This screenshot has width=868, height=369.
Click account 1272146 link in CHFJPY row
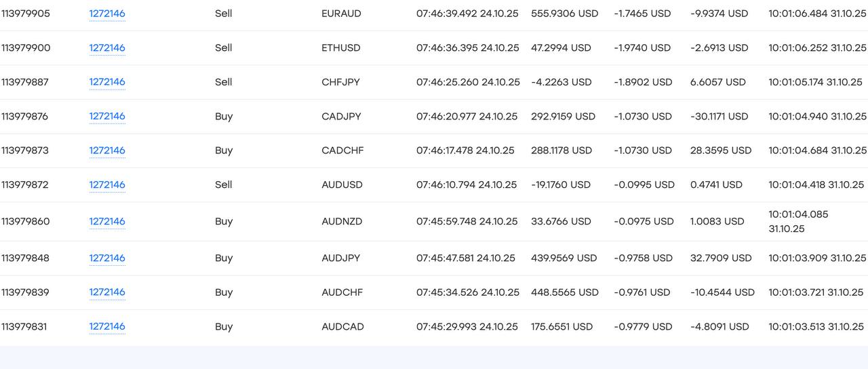(x=107, y=82)
